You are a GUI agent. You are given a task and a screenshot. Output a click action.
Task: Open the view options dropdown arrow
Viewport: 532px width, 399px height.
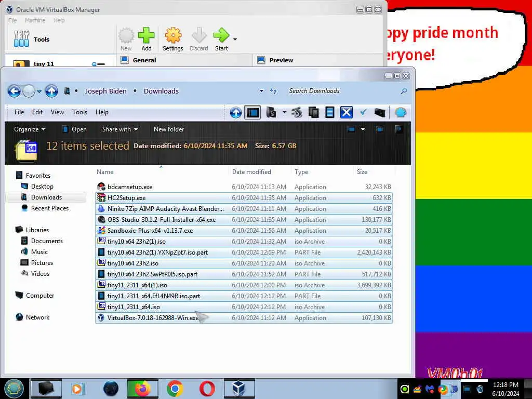(363, 129)
